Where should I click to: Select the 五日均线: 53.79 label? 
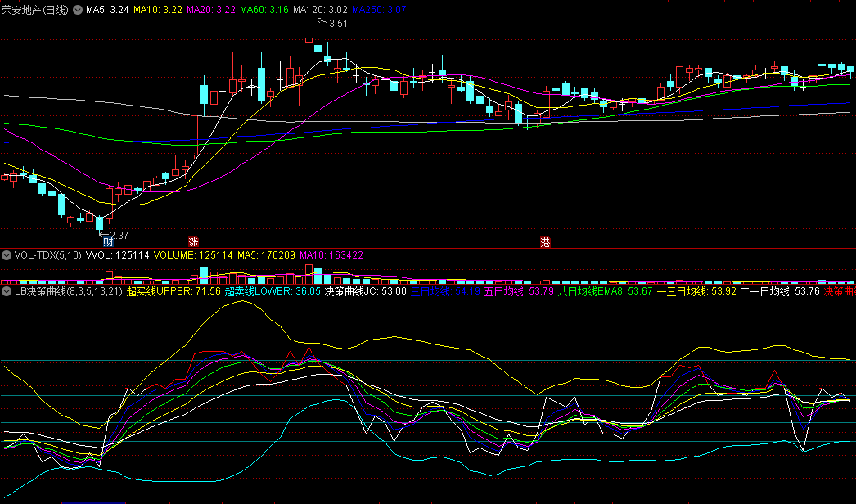pos(519,291)
